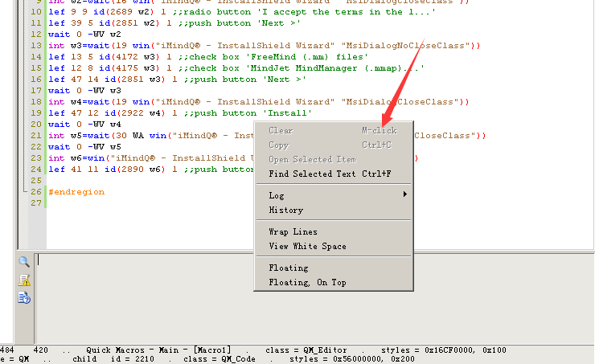The height and width of the screenshot is (364, 595).
Task: Click line number 27 in the gutter
Action: [x=35, y=203]
